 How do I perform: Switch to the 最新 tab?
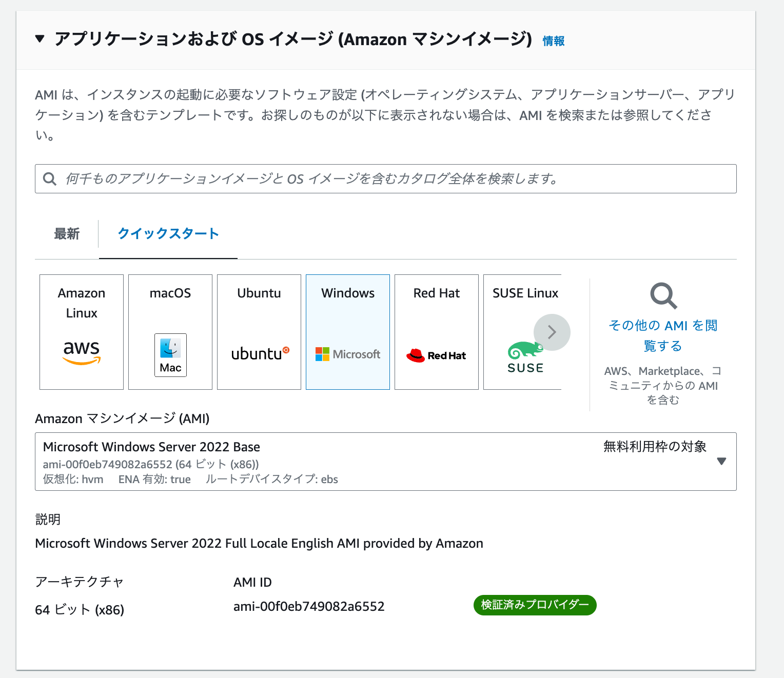[x=67, y=234]
